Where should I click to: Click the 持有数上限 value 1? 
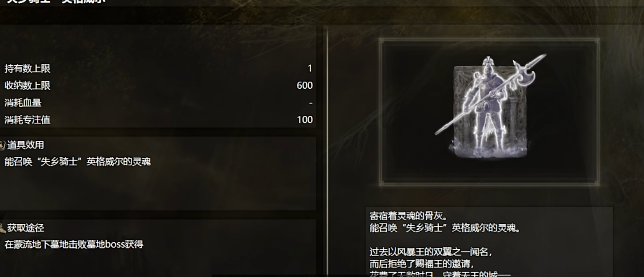pyautogui.click(x=310, y=69)
